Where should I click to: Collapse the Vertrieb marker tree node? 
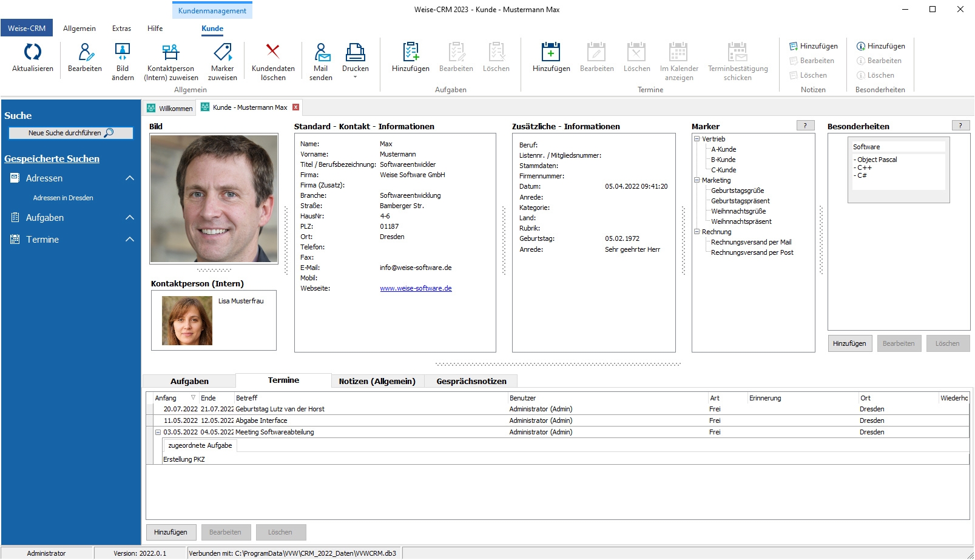[697, 139]
